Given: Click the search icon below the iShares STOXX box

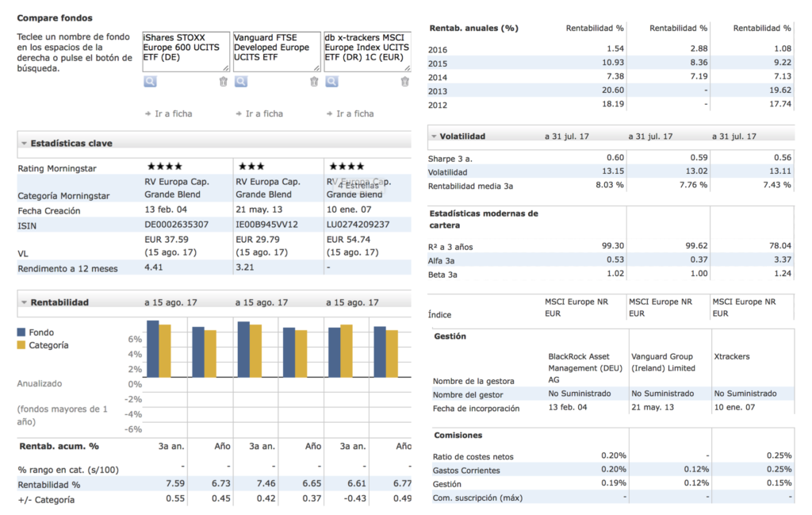Looking at the screenshot, I should point(150,81).
